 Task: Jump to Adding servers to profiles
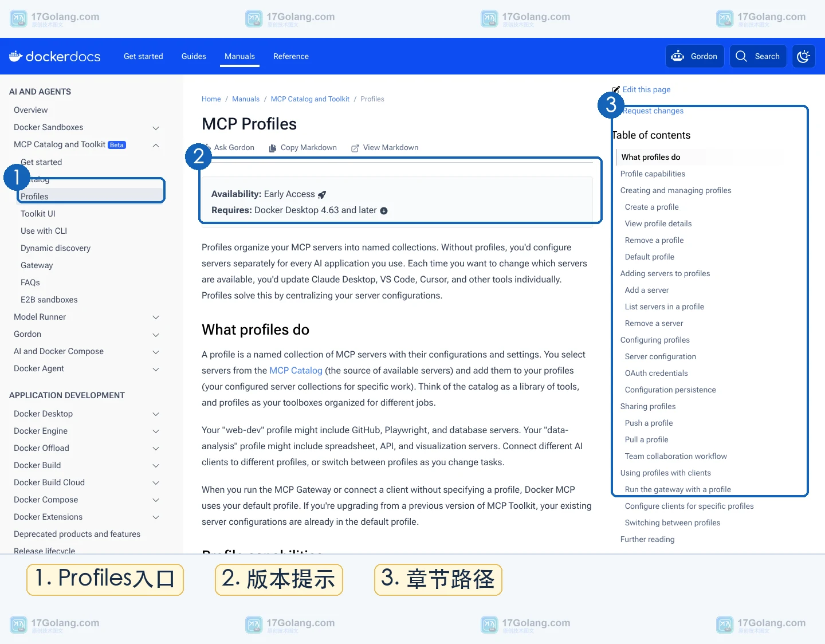coord(665,273)
